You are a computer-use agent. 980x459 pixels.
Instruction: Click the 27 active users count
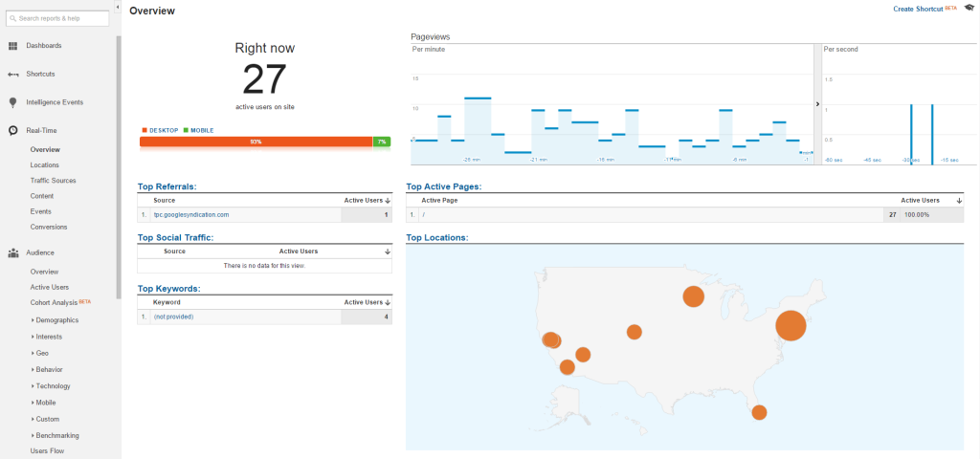(264, 79)
